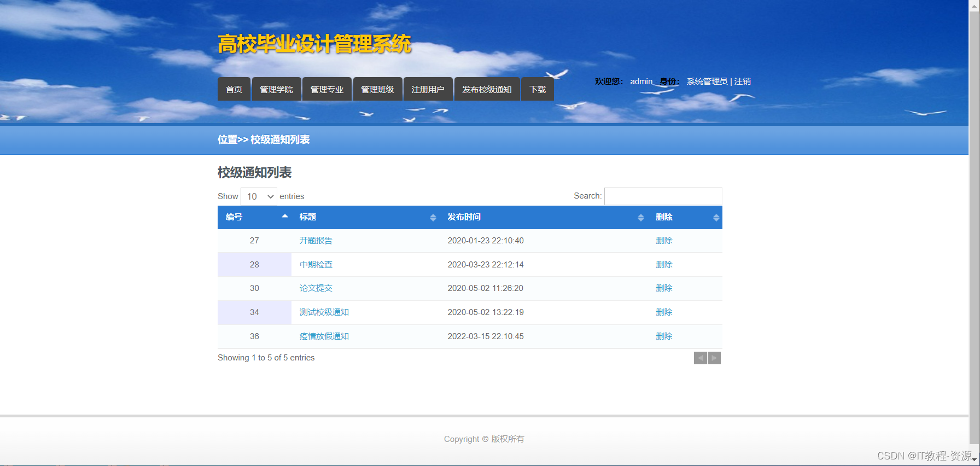Open the 注册用户 menu item
This screenshot has width=980, height=466.
[428, 89]
